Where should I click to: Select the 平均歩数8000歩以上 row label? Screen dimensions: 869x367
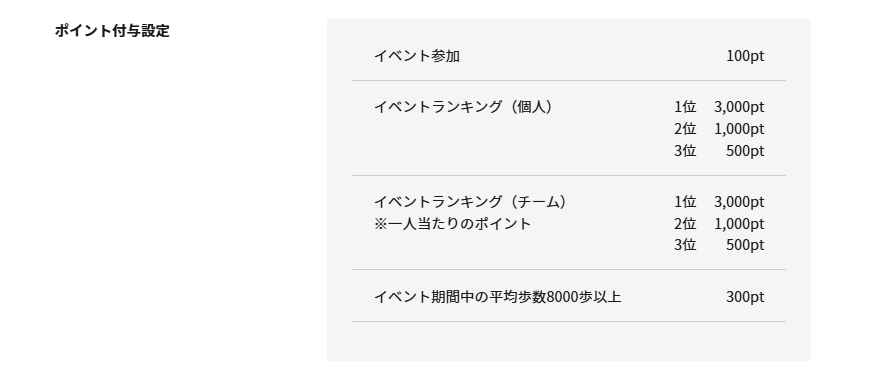[x=498, y=297]
